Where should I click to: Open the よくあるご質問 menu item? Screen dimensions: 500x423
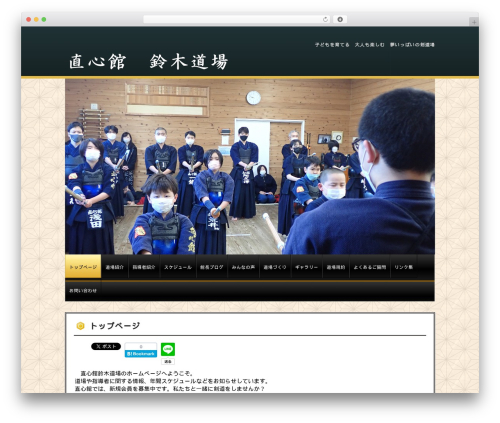(x=370, y=267)
